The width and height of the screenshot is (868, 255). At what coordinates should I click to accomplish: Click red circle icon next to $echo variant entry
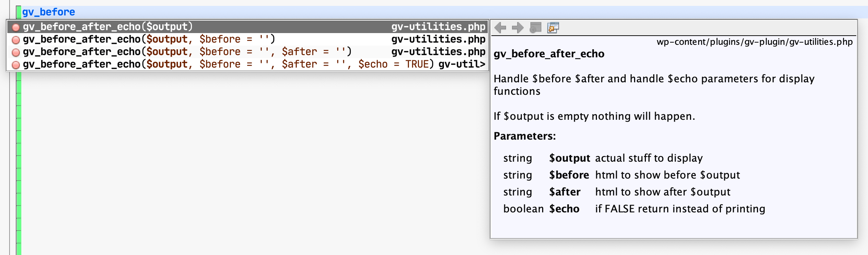click(x=15, y=64)
